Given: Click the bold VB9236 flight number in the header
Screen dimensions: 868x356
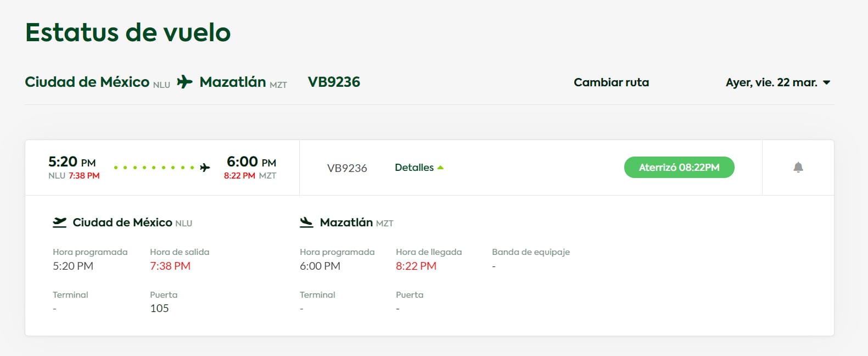Looking at the screenshot, I should [x=334, y=82].
